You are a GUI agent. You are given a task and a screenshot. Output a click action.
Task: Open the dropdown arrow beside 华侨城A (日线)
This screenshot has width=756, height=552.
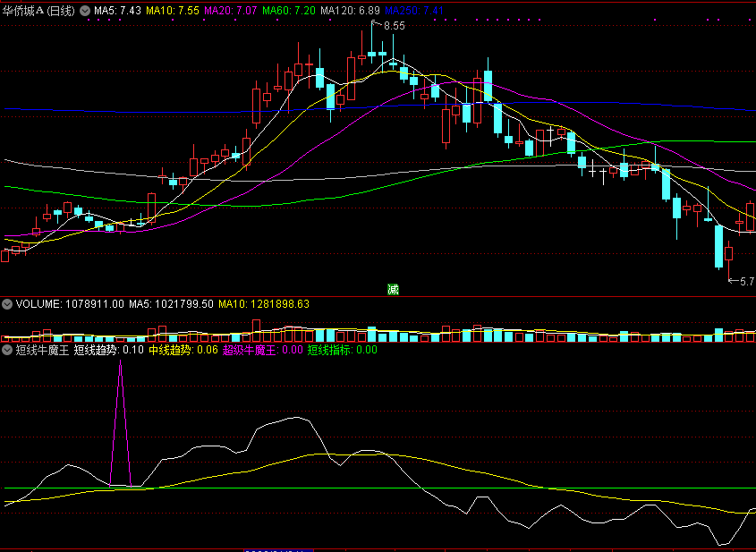(85, 11)
